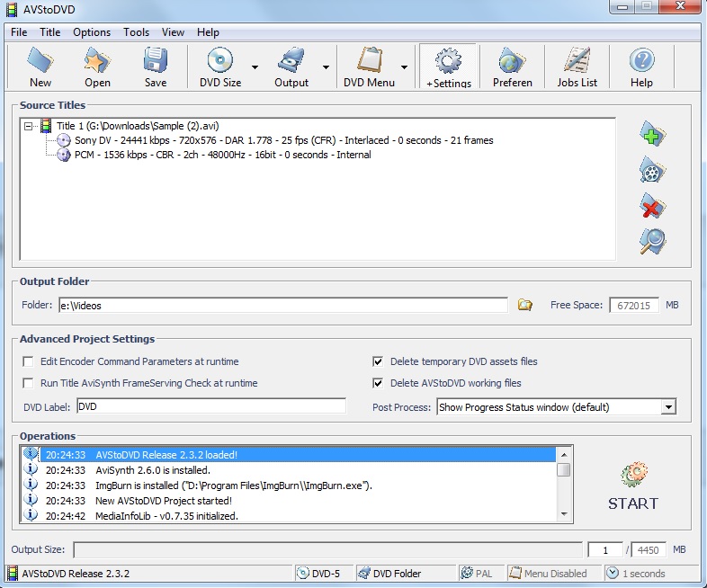
Task: Remove the title with the red X icon
Action: pos(652,207)
